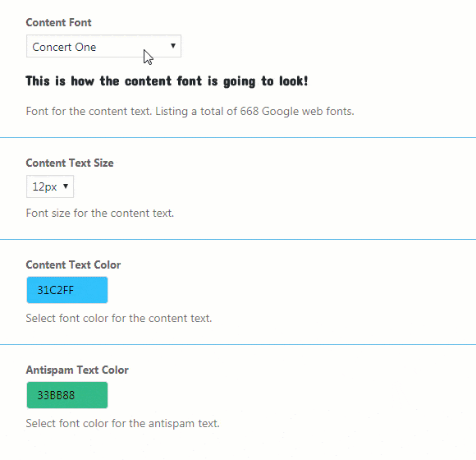This screenshot has height=460, width=476.
Task: Open the Content Text Size dropdown
Action: pos(50,186)
